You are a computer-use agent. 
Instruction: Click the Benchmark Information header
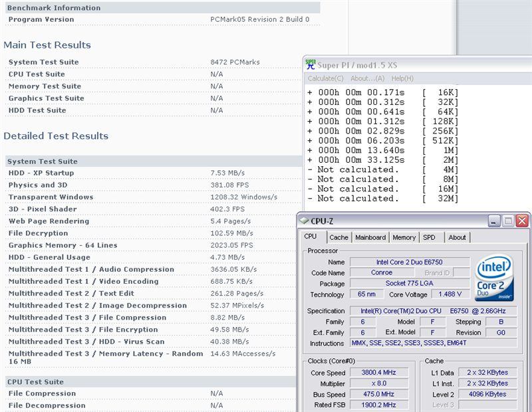tap(162, 8)
